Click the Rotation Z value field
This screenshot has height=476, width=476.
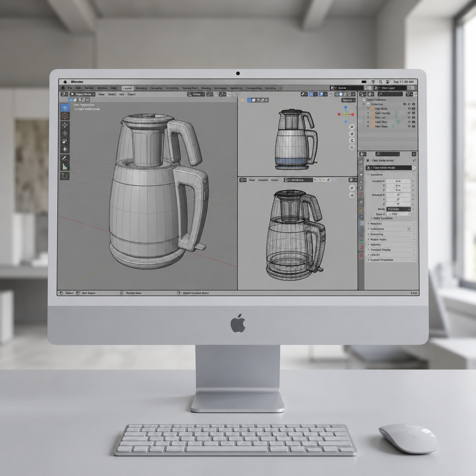point(398,204)
